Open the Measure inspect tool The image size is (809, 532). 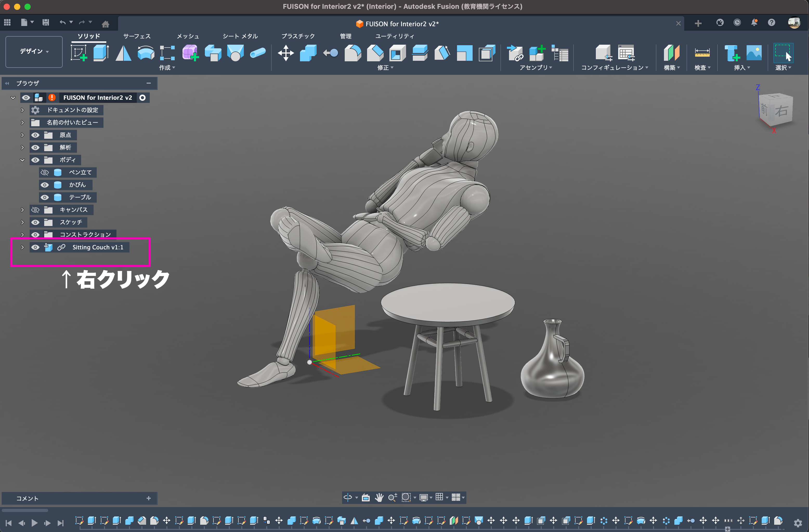point(702,53)
